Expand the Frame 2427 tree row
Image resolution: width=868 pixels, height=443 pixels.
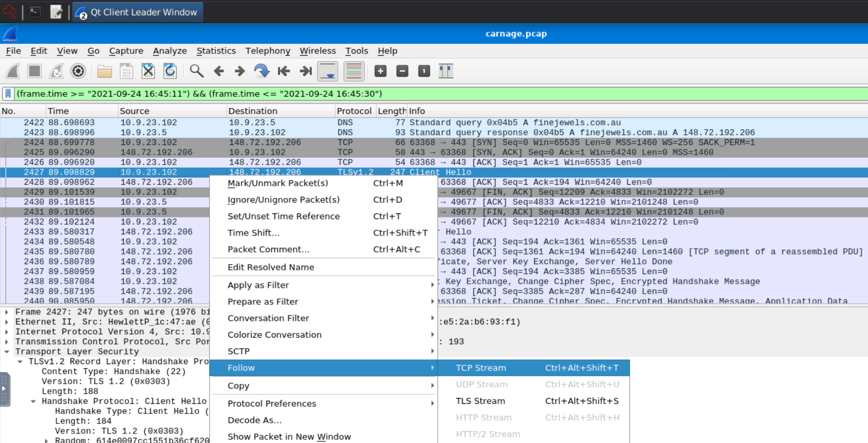click(x=7, y=312)
